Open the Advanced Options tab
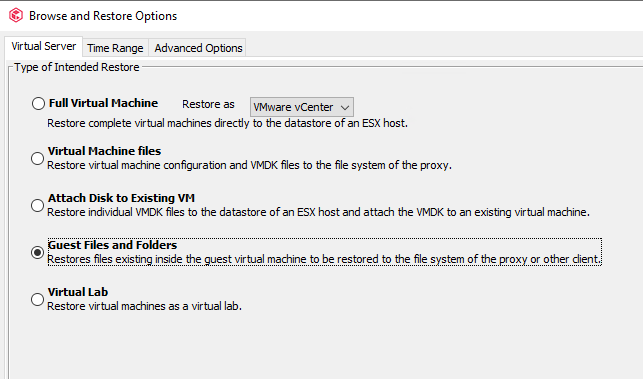643x379 pixels. 198,48
